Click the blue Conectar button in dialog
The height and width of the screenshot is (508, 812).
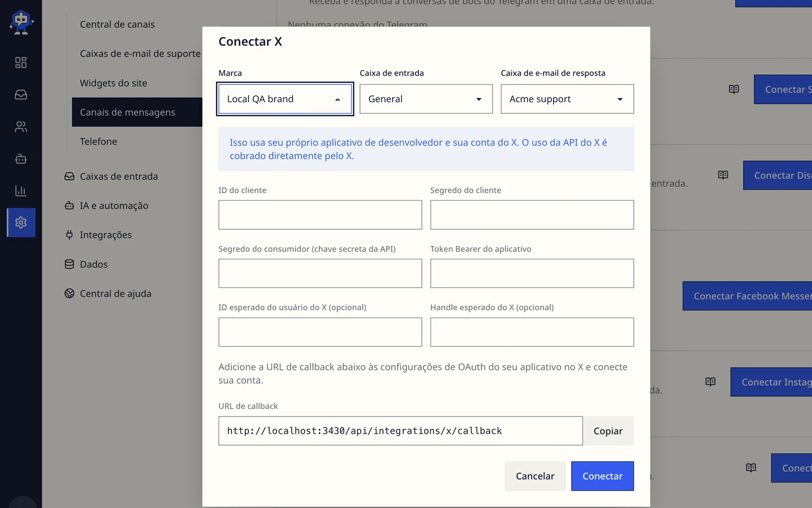click(x=603, y=476)
